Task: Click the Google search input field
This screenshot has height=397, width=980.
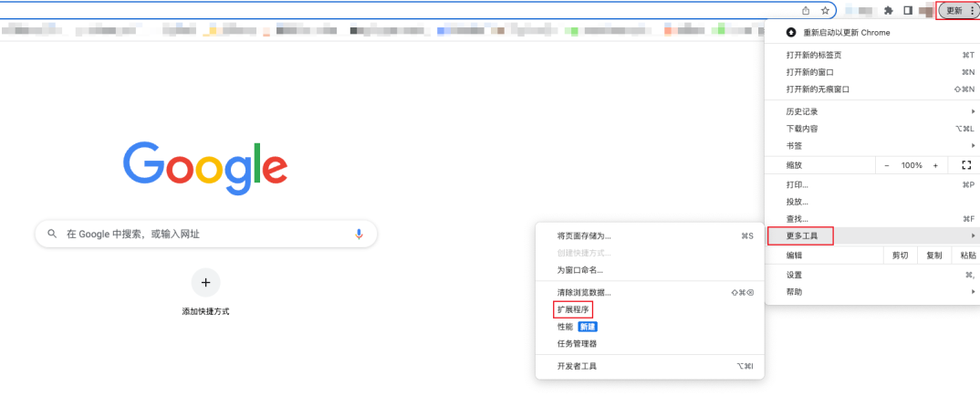Action: click(205, 234)
